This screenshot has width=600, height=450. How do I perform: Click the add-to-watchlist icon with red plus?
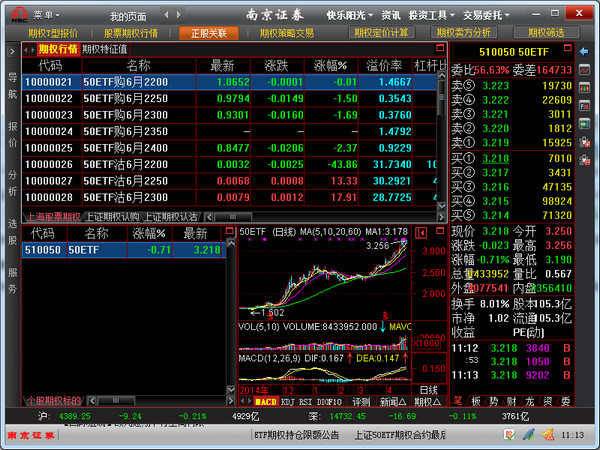pos(584,142)
